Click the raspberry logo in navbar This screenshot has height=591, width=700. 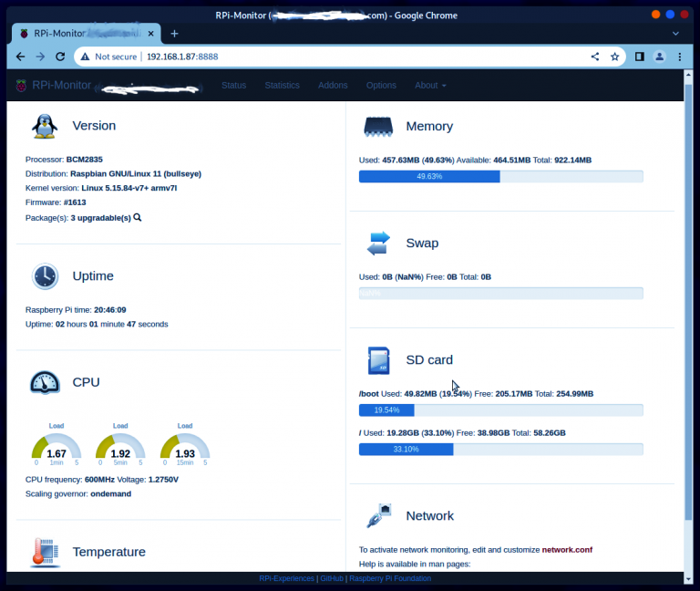pos(21,86)
